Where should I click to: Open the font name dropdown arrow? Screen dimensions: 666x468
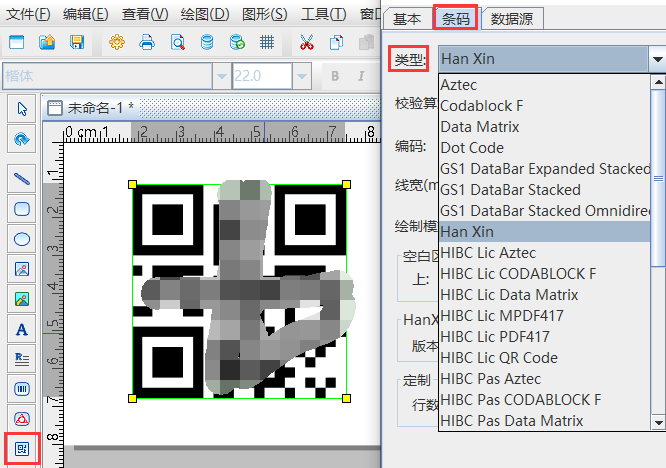click(221, 76)
